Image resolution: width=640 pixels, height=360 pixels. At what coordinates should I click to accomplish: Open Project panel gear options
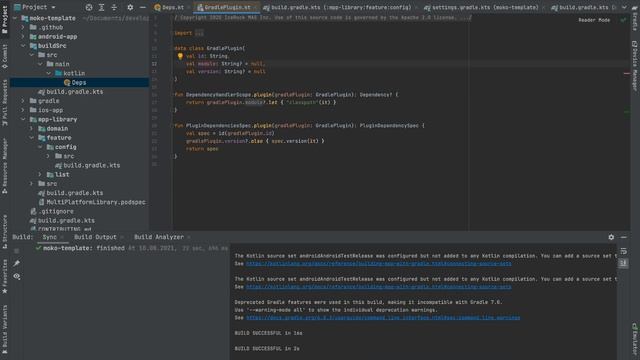(130, 7)
